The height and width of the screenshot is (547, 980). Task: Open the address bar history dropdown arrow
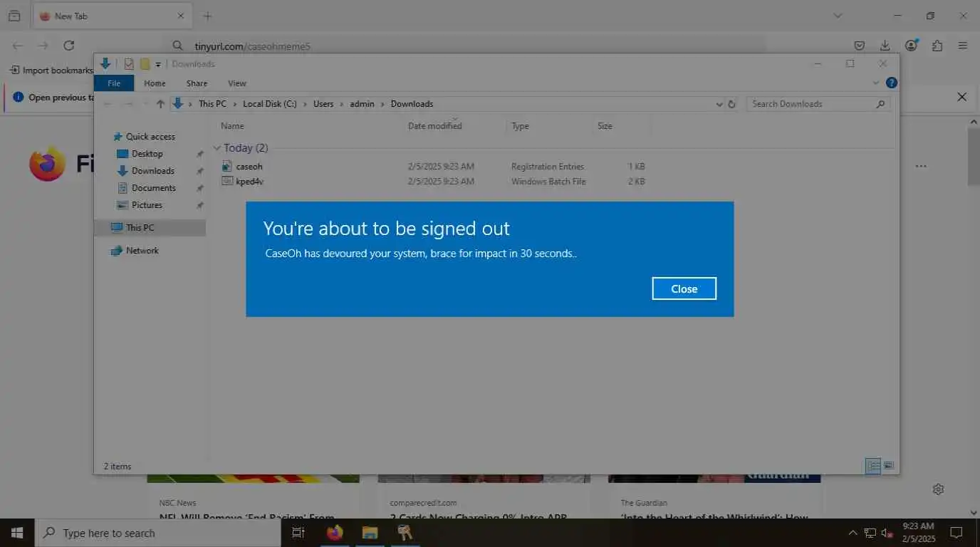tap(719, 104)
